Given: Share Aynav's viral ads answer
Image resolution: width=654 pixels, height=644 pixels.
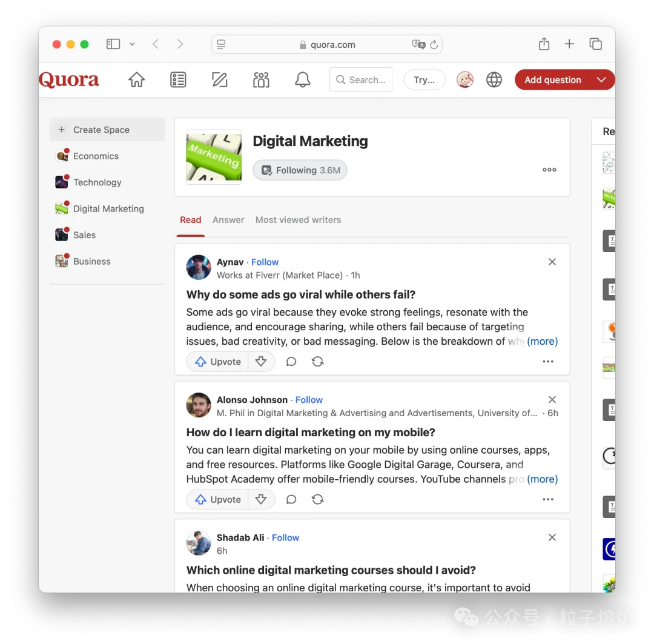Looking at the screenshot, I should click(x=318, y=362).
